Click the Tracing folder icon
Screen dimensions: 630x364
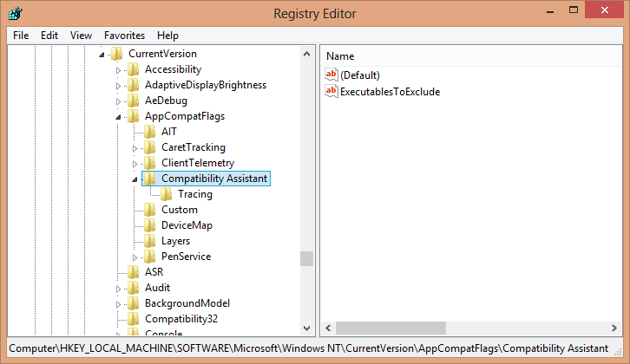coord(167,194)
